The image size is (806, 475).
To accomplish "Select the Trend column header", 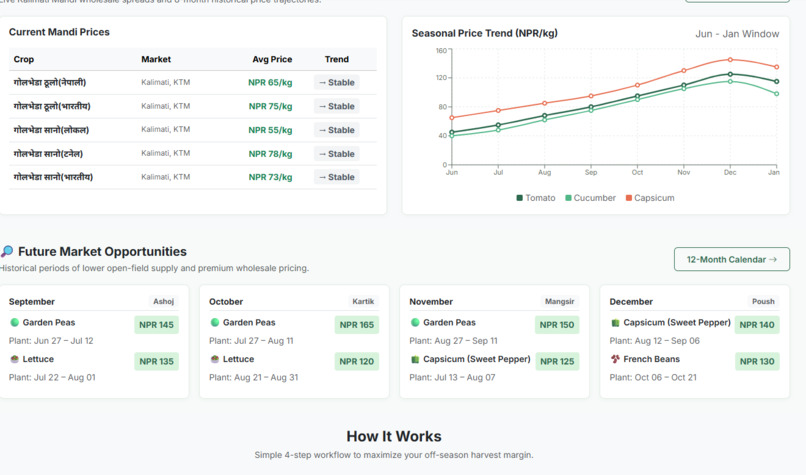I will point(337,59).
